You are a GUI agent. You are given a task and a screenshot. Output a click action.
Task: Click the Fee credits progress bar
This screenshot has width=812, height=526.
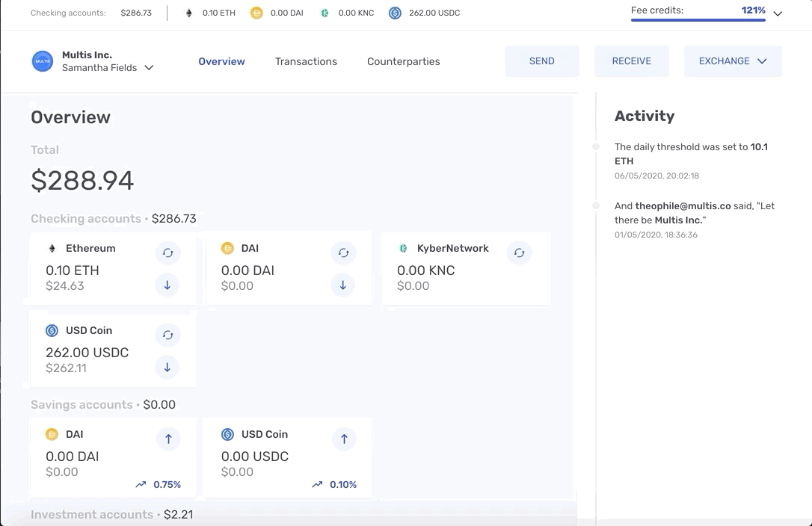click(698, 20)
